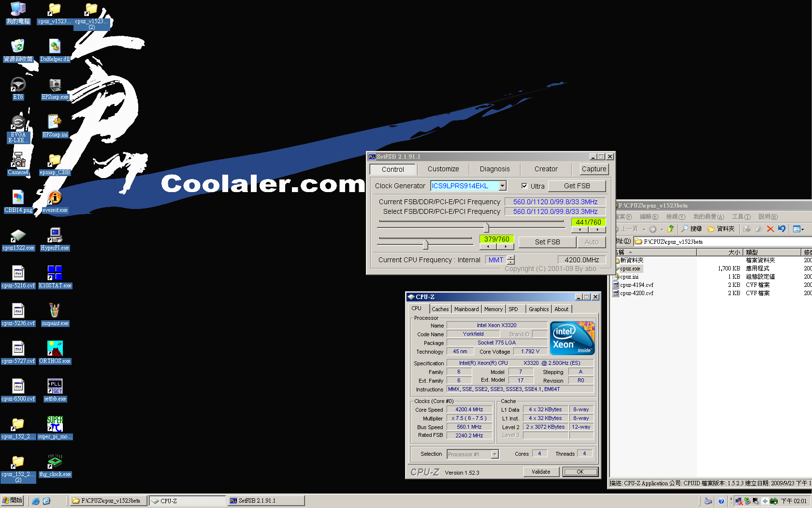812x508 pixels.
Task: Select cpuz.ini in Explorer file list
Action: coord(629,277)
